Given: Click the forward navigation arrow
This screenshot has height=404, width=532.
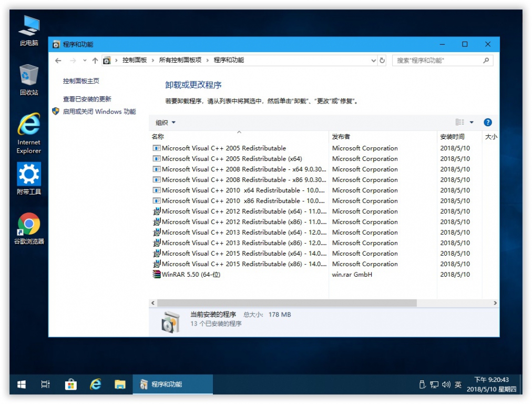Looking at the screenshot, I should 73,60.
